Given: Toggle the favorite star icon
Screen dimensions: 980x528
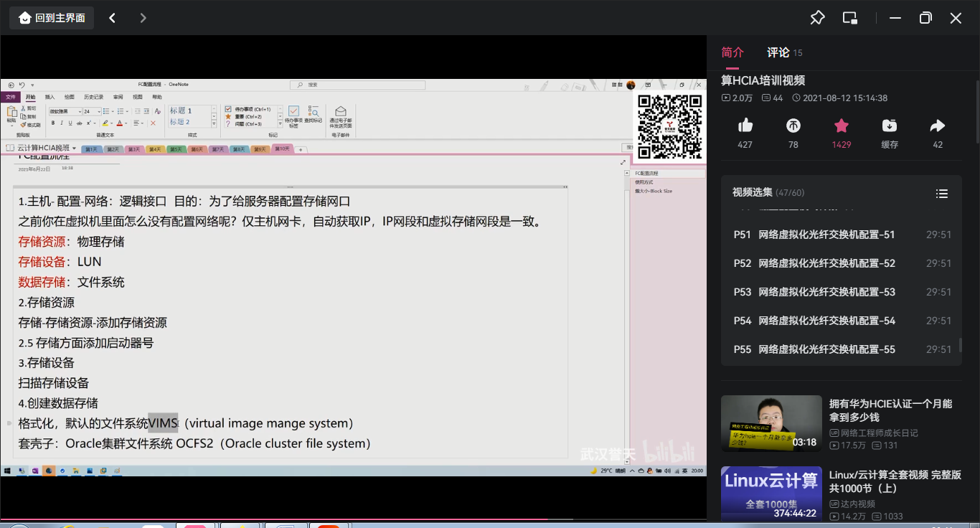Looking at the screenshot, I should coord(842,126).
